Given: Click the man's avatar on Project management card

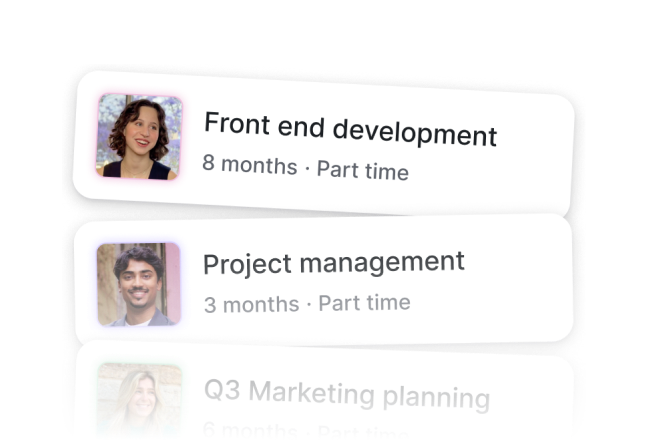Looking at the screenshot, I should pyautogui.click(x=139, y=284).
